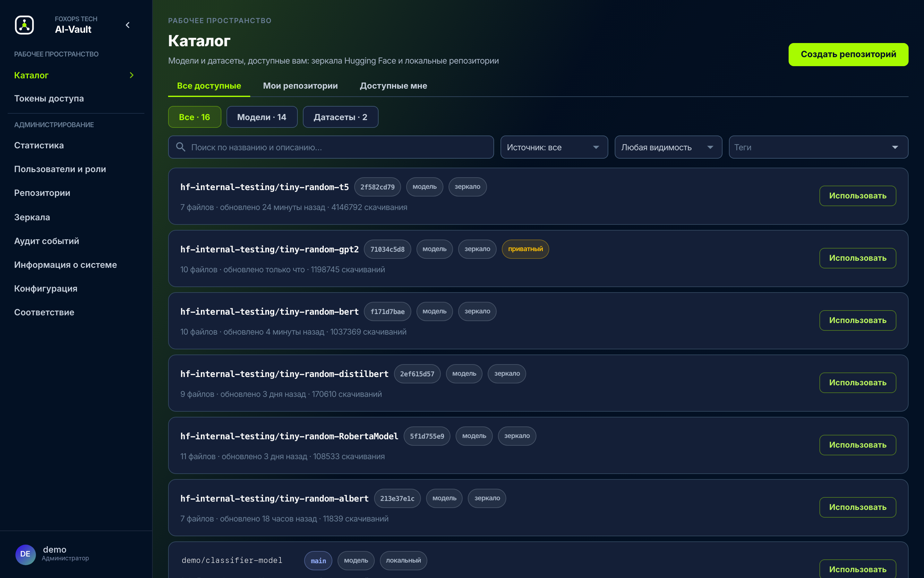924x578 pixels.
Task: Click Использовать for tiny-random-t5
Action: tap(857, 196)
